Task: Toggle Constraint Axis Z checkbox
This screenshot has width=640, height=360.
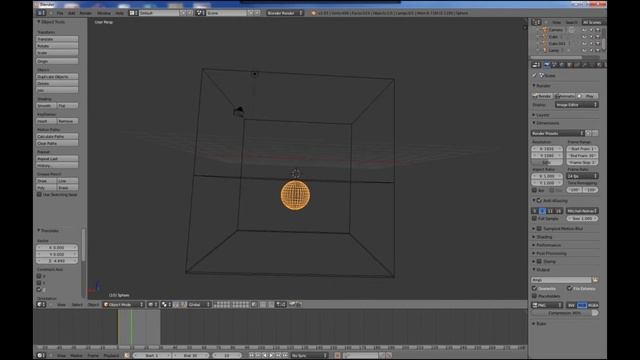Action: tap(39, 290)
